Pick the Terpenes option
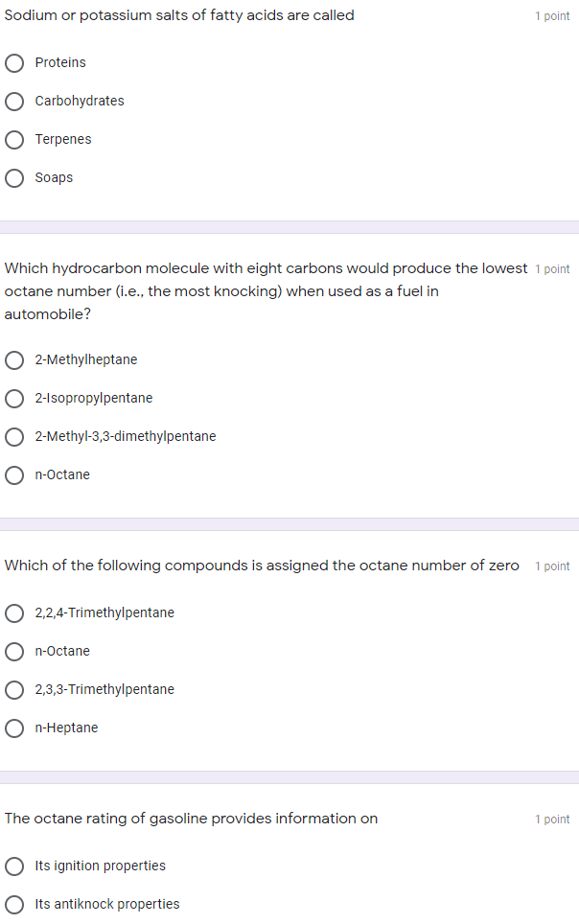 pos(14,140)
